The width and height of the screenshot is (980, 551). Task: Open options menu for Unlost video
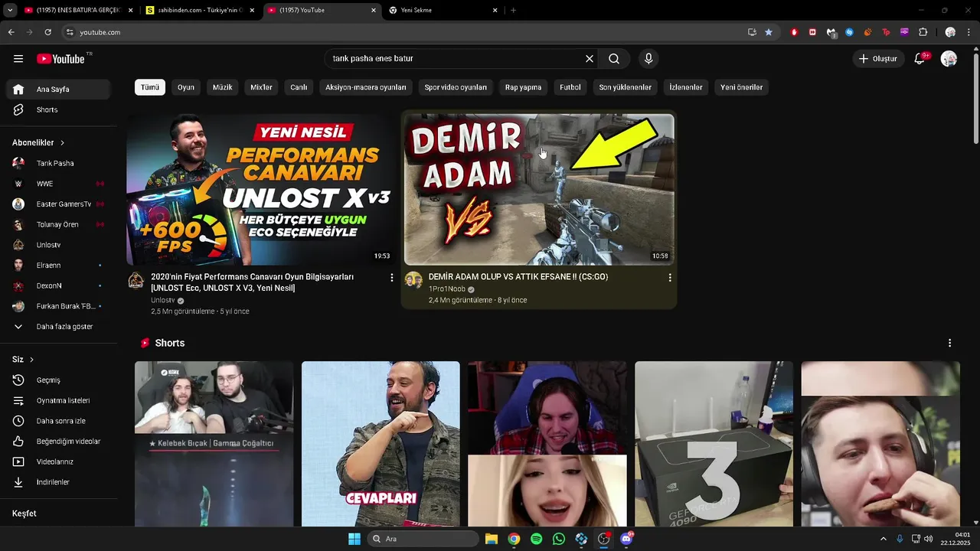pyautogui.click(x=391, y=278)
